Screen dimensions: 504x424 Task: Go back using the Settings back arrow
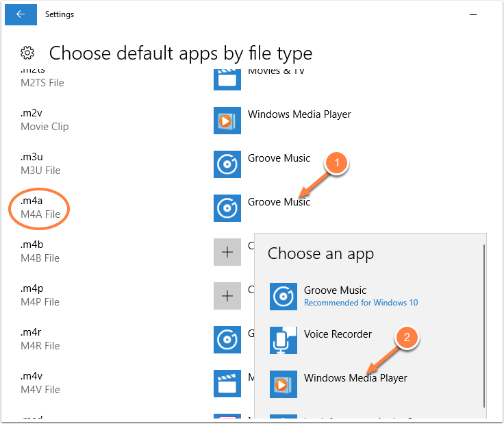[x=21, y=14]
